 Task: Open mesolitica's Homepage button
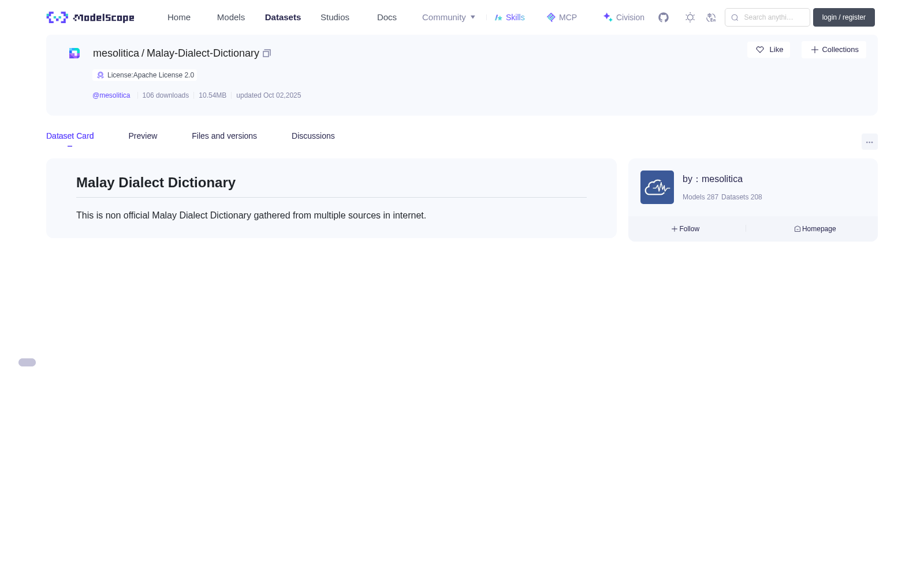tap(815, 229)
